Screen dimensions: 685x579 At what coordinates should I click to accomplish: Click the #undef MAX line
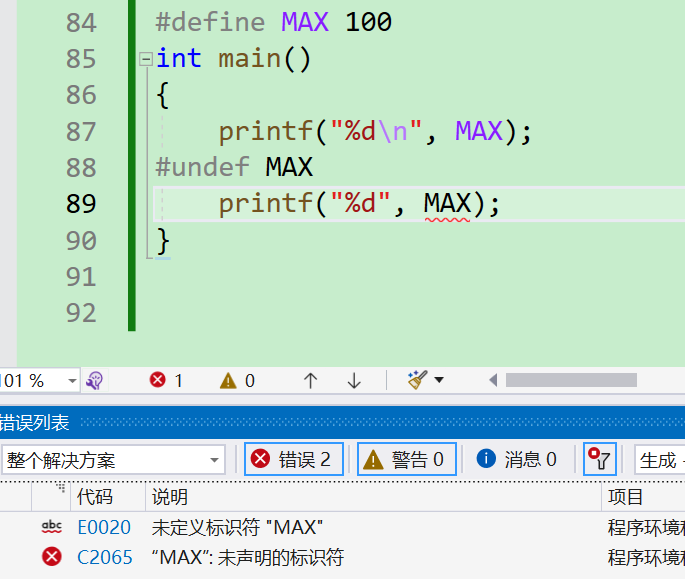click(234, 167)
